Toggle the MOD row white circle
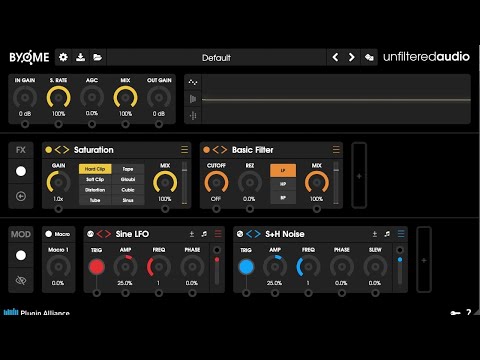The height and width of the screenshot is (360, 480). pyautogui.click(x=21, y=255)
